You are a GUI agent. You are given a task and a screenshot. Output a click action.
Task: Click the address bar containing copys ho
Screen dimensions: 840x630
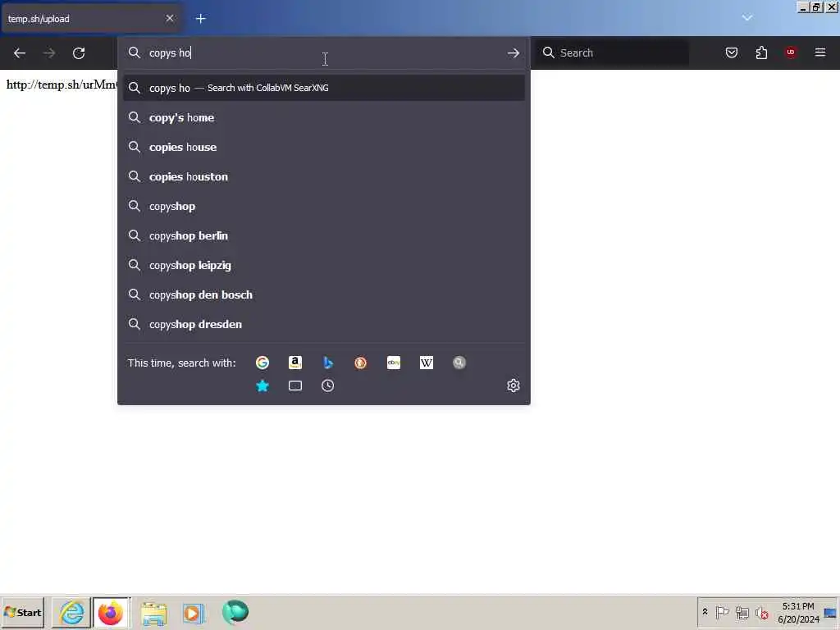click(x=324, y=53)
